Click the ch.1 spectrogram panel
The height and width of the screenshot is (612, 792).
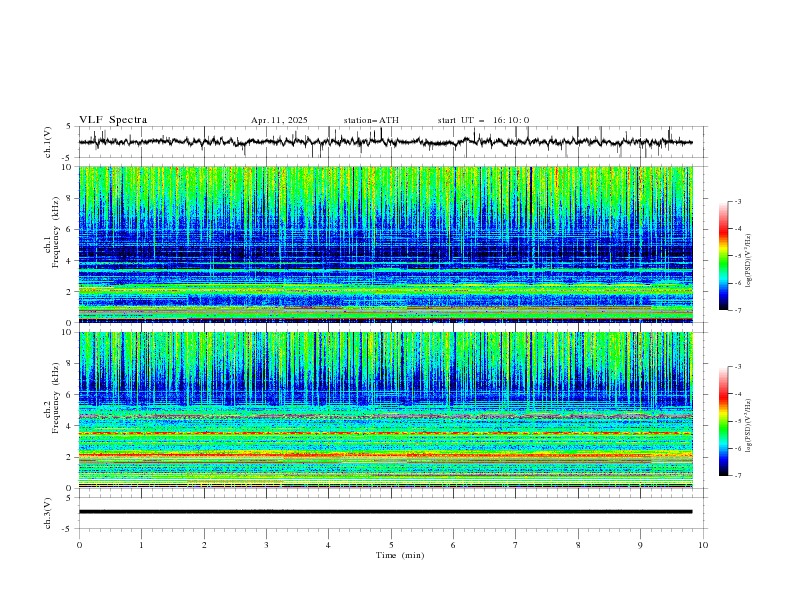(386, 244)
